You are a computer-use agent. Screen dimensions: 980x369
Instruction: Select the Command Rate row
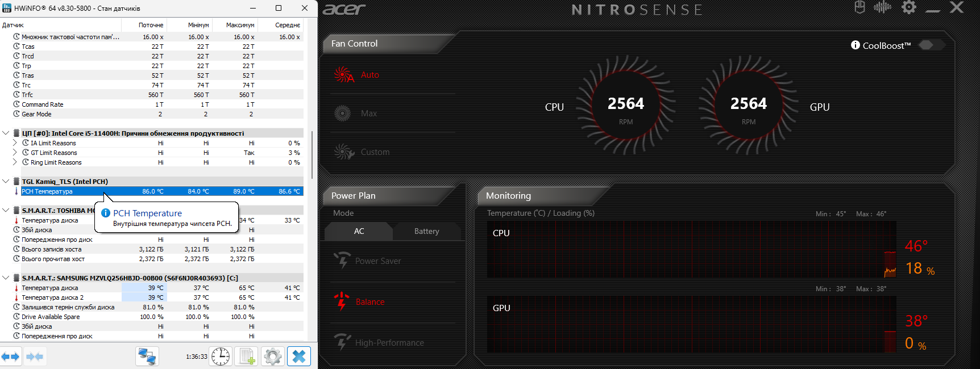click(x=157, y=104)
